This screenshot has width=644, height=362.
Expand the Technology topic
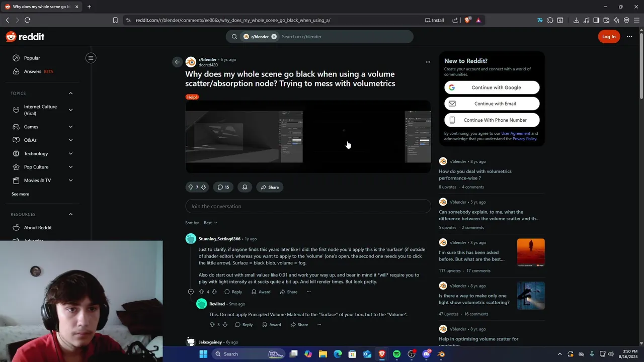click(70, 153)
